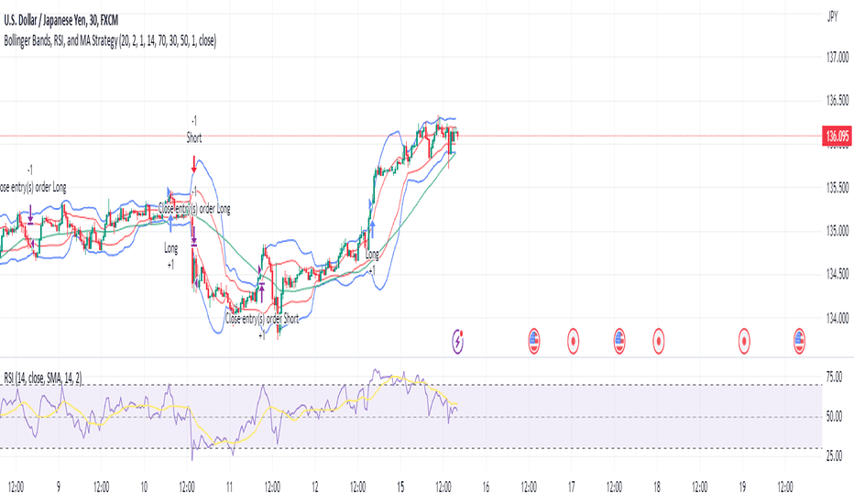Click the date 15 label on time axis
The width and height of the screenshot is (854, 504).
coord(400,487)
